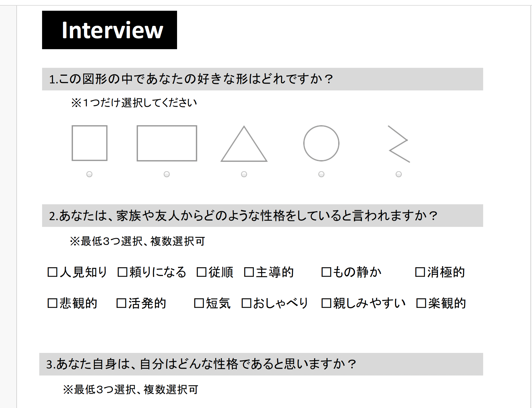Check the 消極的 checkbox

pyautogui.click(x=420, y=272)
